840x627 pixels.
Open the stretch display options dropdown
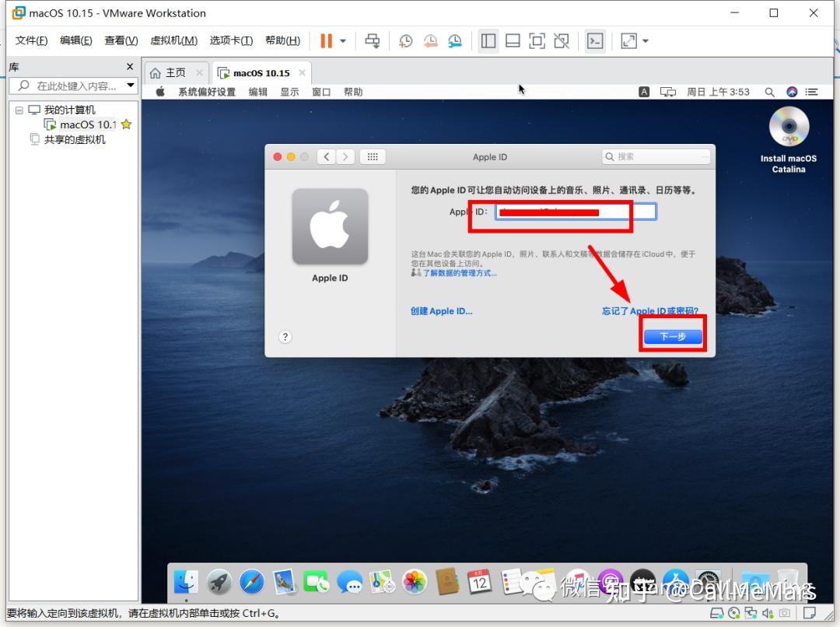646,40
